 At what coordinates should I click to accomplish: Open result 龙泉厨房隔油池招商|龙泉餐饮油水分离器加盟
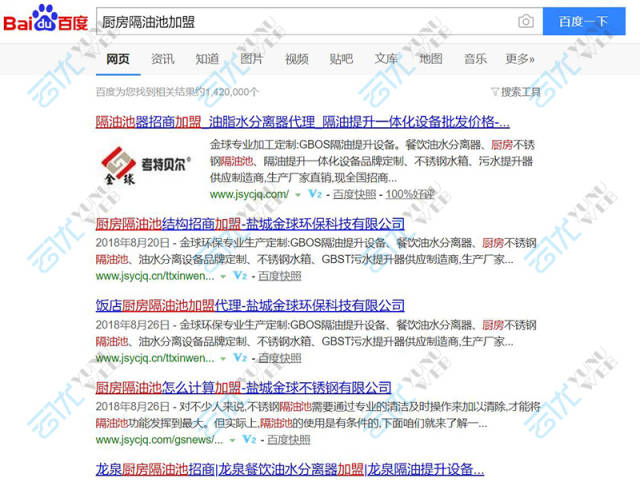coord(290,469)
